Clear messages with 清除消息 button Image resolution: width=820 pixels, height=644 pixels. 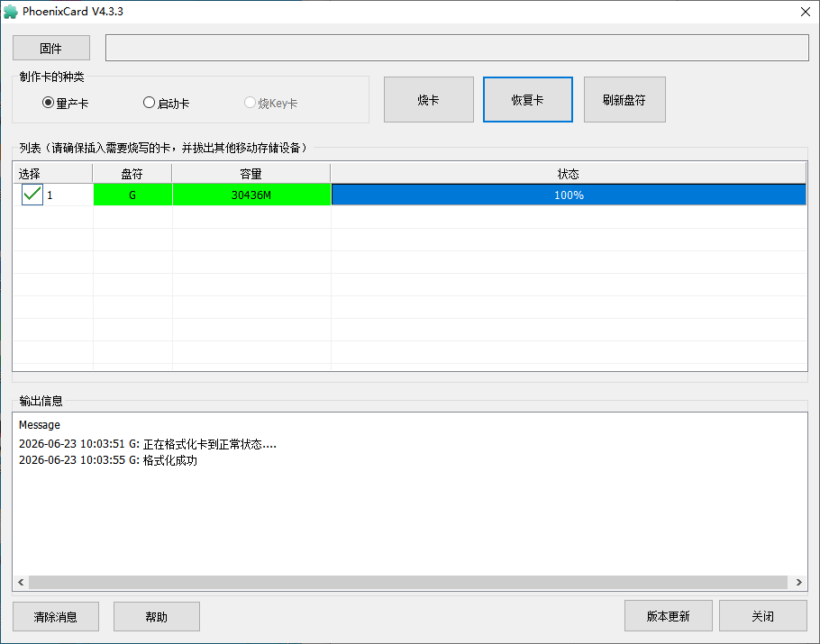pos(56,617)
